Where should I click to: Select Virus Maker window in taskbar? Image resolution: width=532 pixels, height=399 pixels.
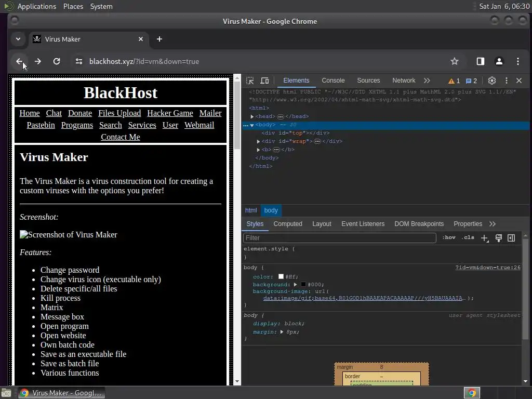pos(61,393)
